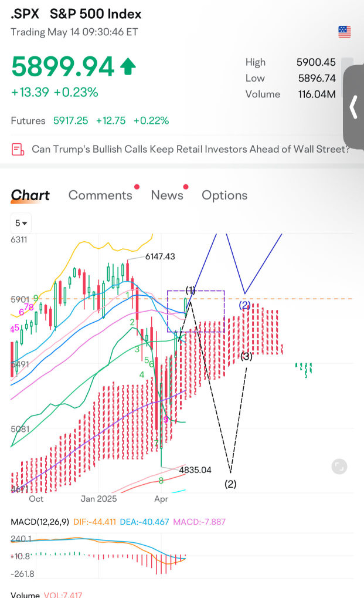Image resolution: width=364 pixels, height=598 pixels.
Task: Open side drawer chevron handle
Action: coord(353,107)
